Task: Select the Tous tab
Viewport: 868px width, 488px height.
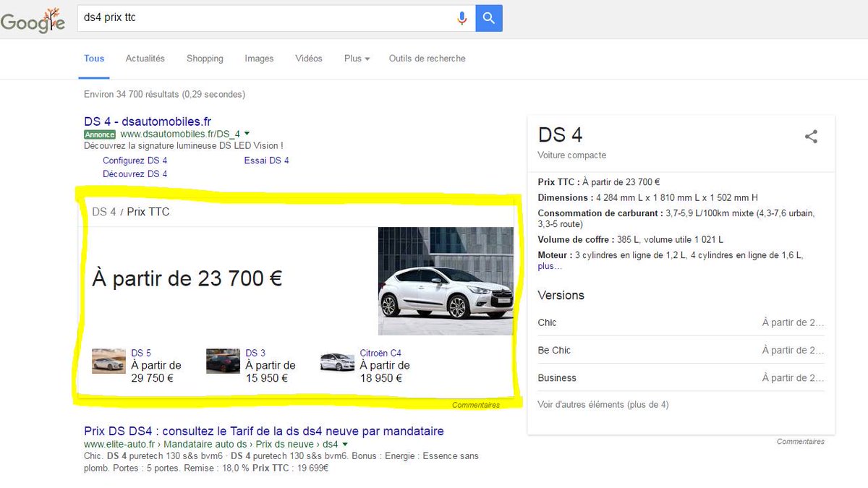Action: coord(94,59)
